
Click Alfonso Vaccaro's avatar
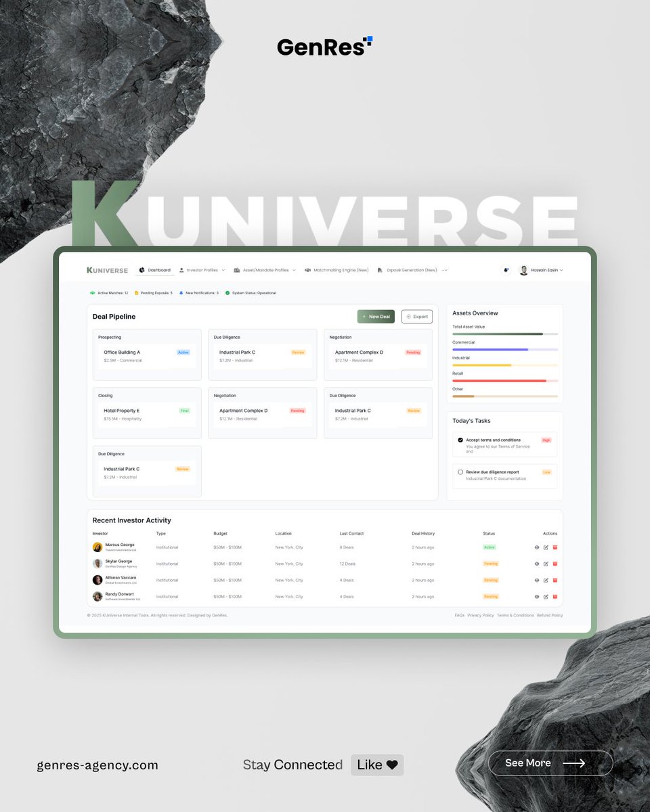97,580
